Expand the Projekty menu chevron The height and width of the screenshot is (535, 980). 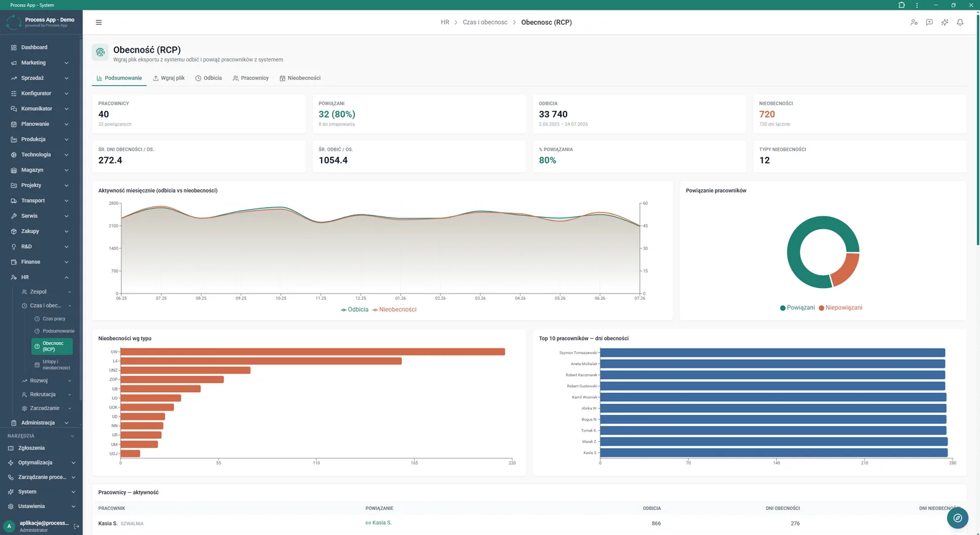pyautogui.click(x=66, y=186)
